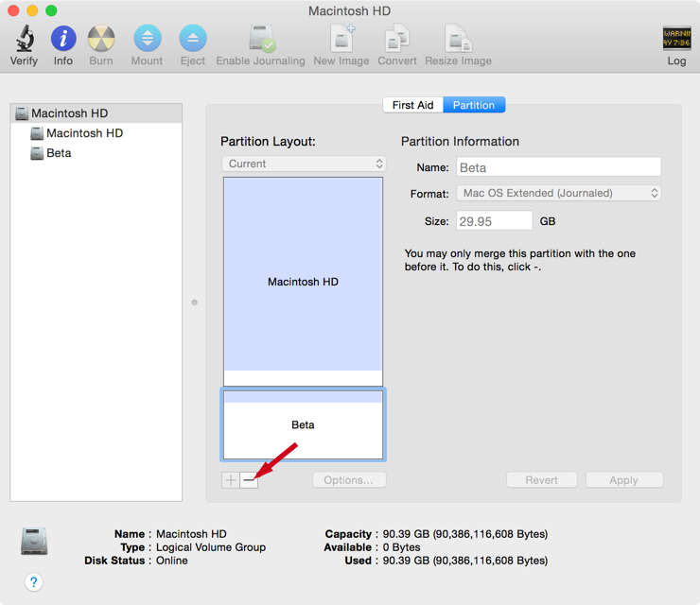Click the Disk Status 'Online' text
This screenshot has width=700, height=605.
(172, 561)
